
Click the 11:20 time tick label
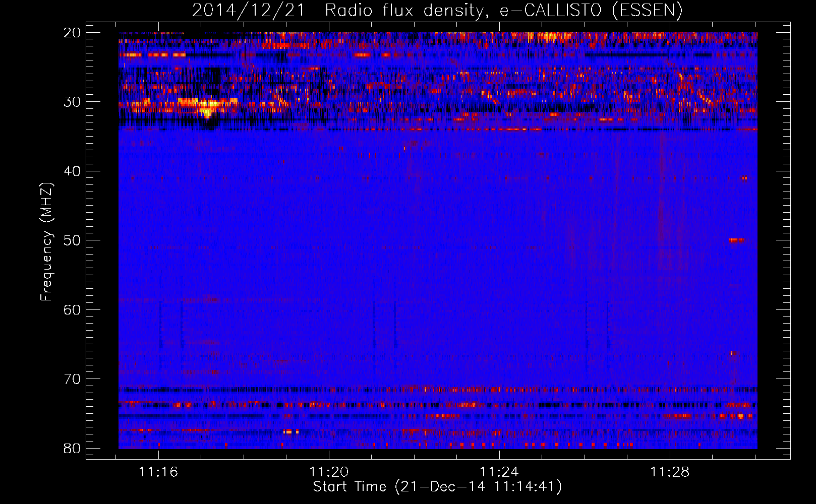tap(329, 472)
